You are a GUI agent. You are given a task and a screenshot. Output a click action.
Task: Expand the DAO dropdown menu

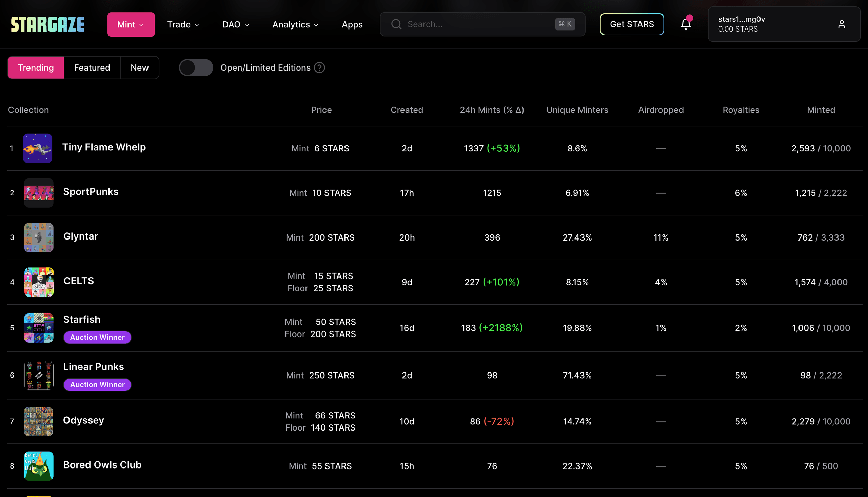coord(236,24)
